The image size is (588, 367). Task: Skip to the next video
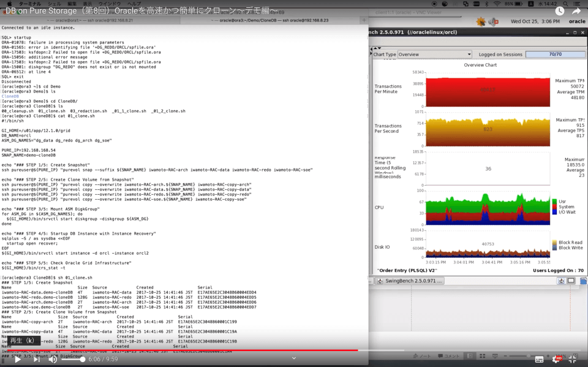(x=36, y=359)
